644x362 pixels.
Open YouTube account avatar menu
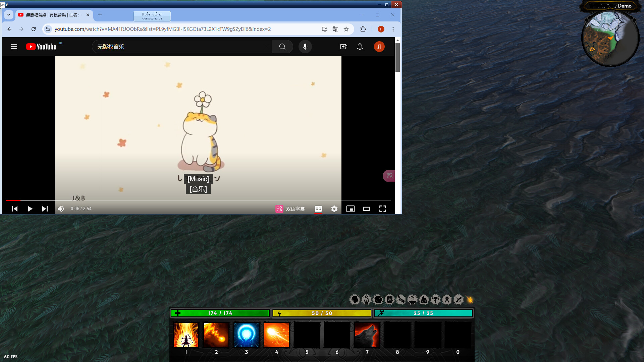click(379, 47)
